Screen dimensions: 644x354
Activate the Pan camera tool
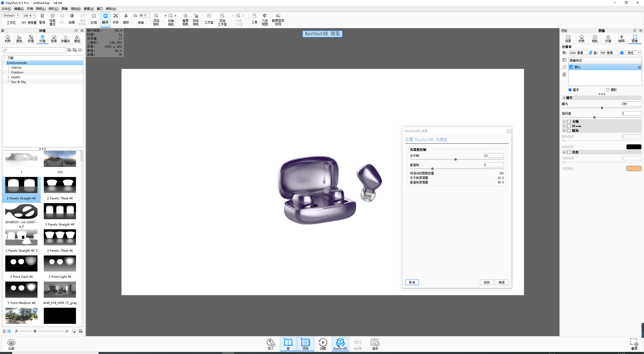coord(116,19)
